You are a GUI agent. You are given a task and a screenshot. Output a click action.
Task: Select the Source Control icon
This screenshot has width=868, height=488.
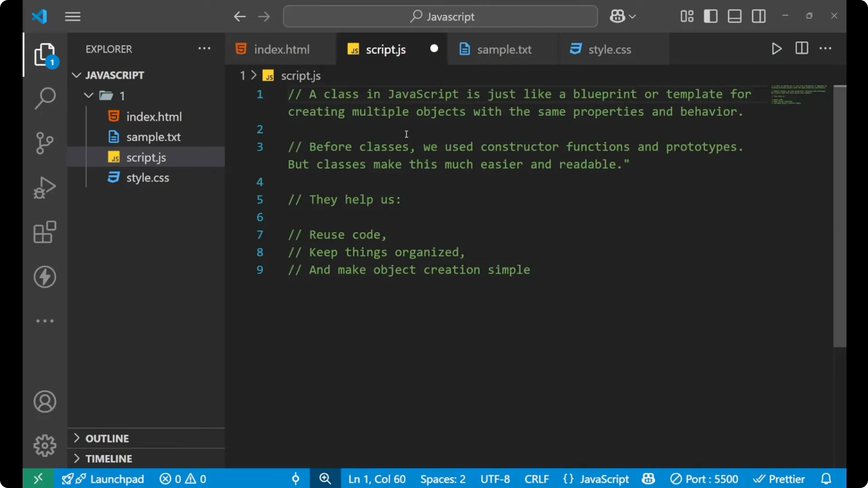tap(44, 143)
